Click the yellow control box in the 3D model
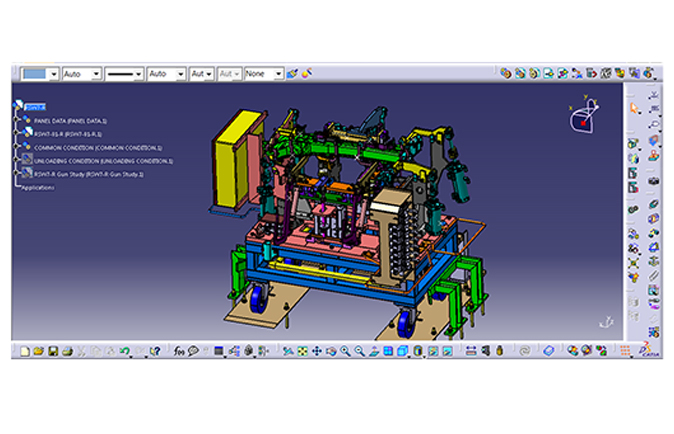The width and height of the screenshot is (674, 434). pyautogui.click(x=237, y=159)
